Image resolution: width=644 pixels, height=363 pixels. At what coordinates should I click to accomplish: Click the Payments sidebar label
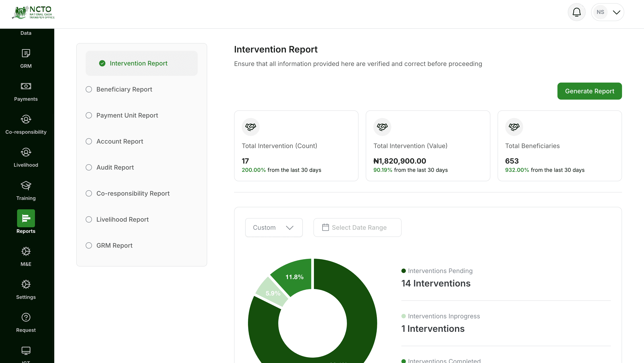click(x=26, y=99)
